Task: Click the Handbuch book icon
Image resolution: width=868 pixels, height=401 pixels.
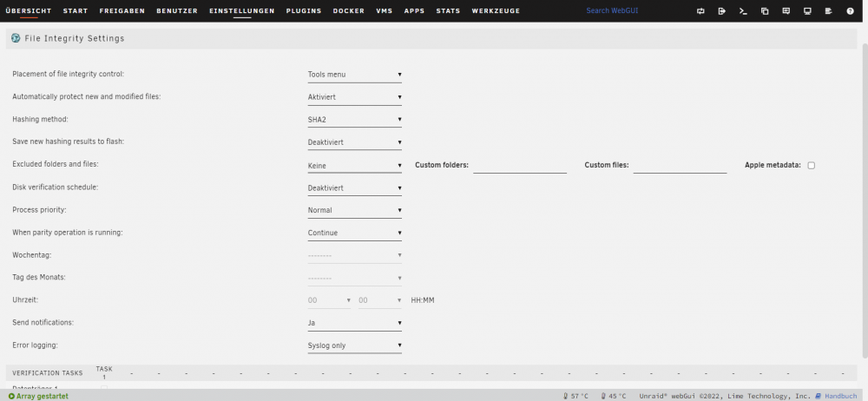Action: [x=819, y=396]
